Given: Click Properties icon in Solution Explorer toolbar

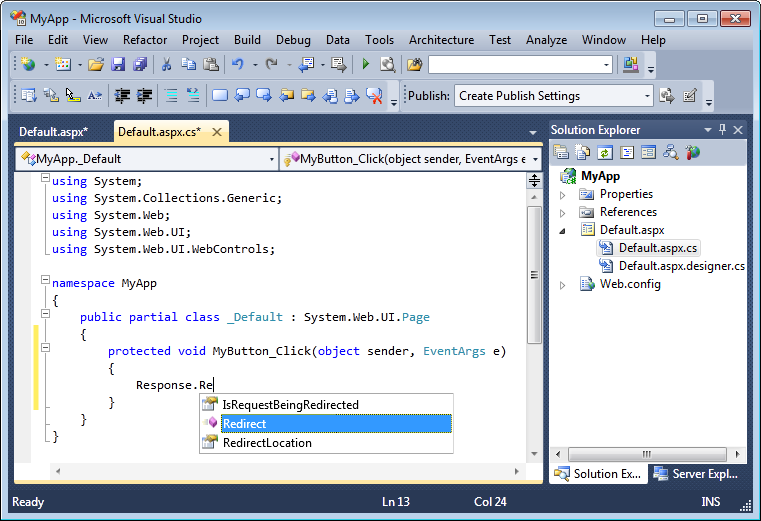Looking at the screenshot, I should pos(561,153).
